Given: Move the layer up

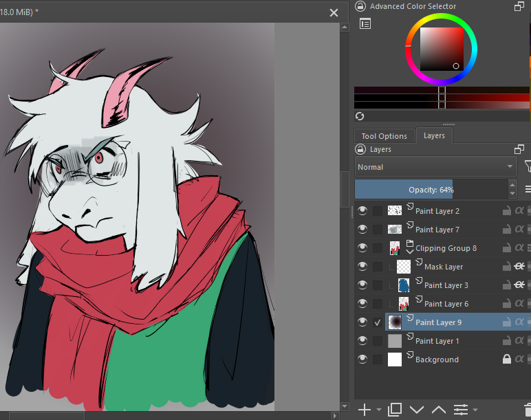Looking at the screenshot, I should click(439, 410).
